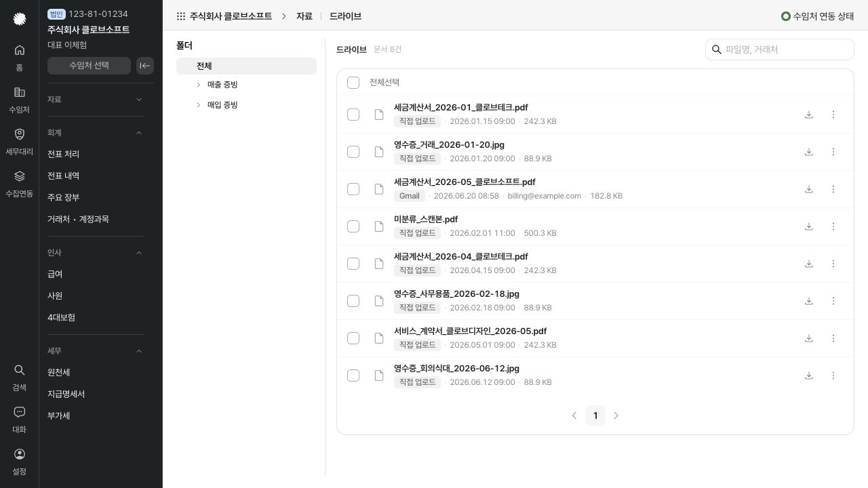Download 영수증_거래_2026-01-20.jpg
The height and width of the screenshot is (488, 868).
[809, 152]
